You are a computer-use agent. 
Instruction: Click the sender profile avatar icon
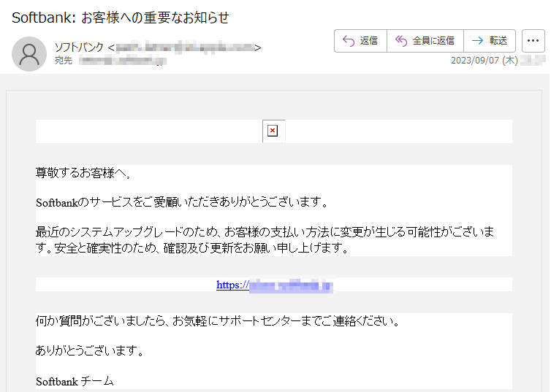pyautogui.click(x=29, y=54)
